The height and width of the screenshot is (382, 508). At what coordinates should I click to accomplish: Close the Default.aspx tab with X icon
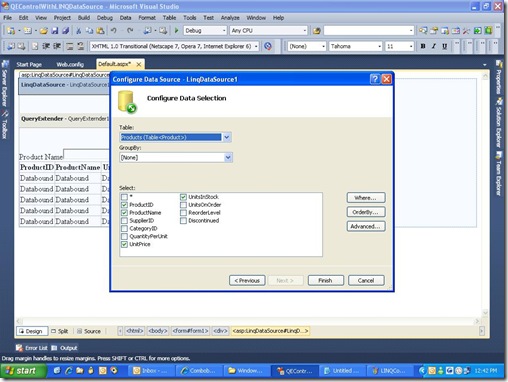pyautogui.click(x=139, y=64)
